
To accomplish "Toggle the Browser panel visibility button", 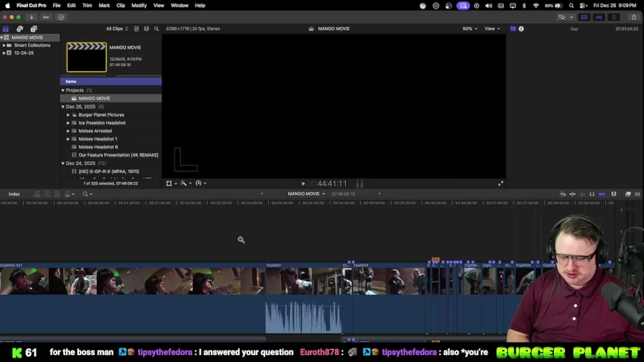I will pyautogui.click(x=584, y=17).
